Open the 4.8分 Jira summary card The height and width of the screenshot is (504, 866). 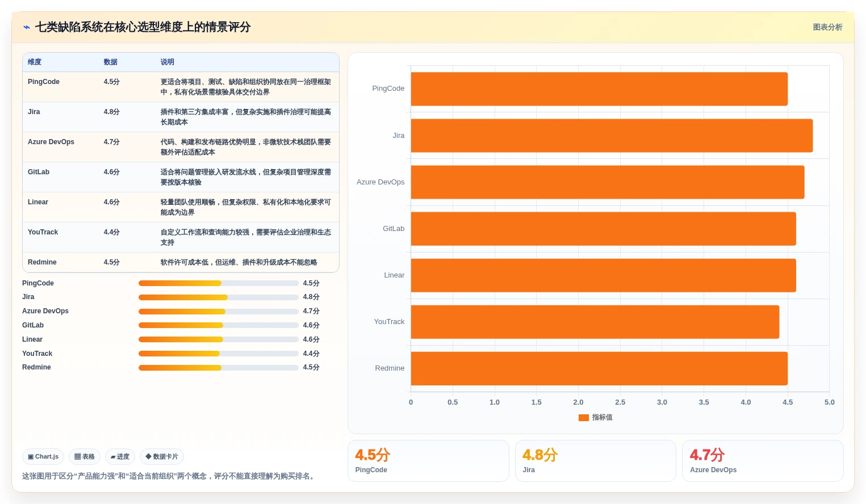[596, 461]
